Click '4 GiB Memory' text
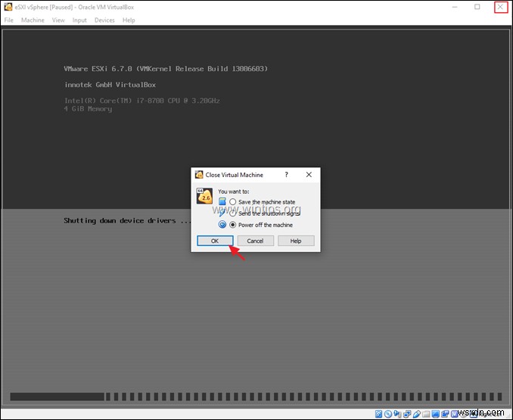The width and height of the screenshot is (513, 420). [x=88, y=109]
